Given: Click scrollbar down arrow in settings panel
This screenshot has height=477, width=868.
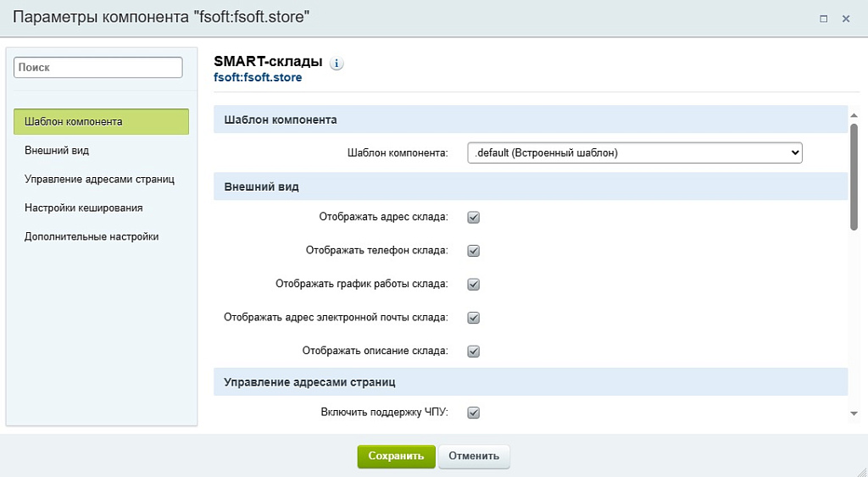Looking at the screenshot, I should point(854,413).
